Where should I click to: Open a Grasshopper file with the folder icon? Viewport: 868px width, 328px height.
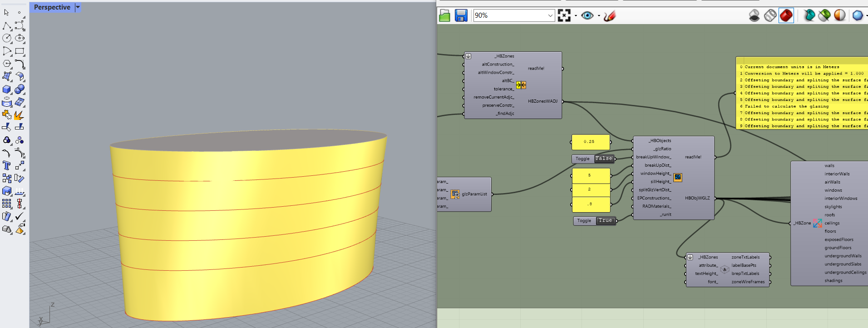point(444,16)
